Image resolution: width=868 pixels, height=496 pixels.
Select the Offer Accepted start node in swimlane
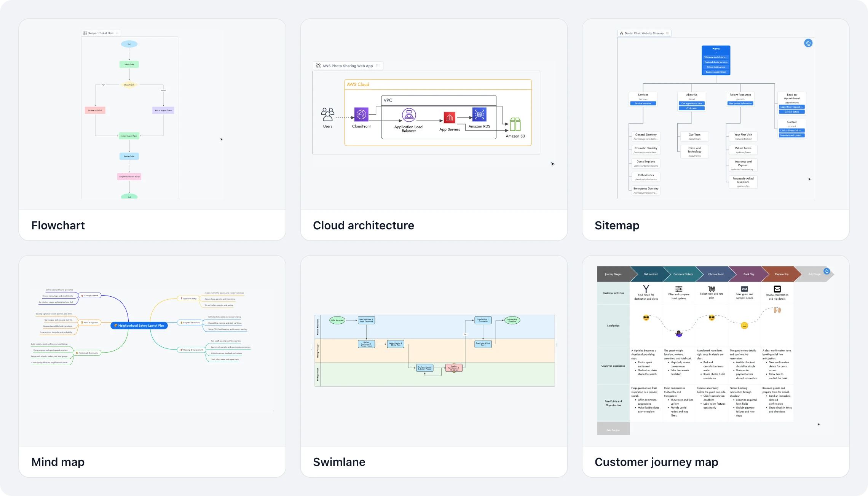tap(337, 320)
